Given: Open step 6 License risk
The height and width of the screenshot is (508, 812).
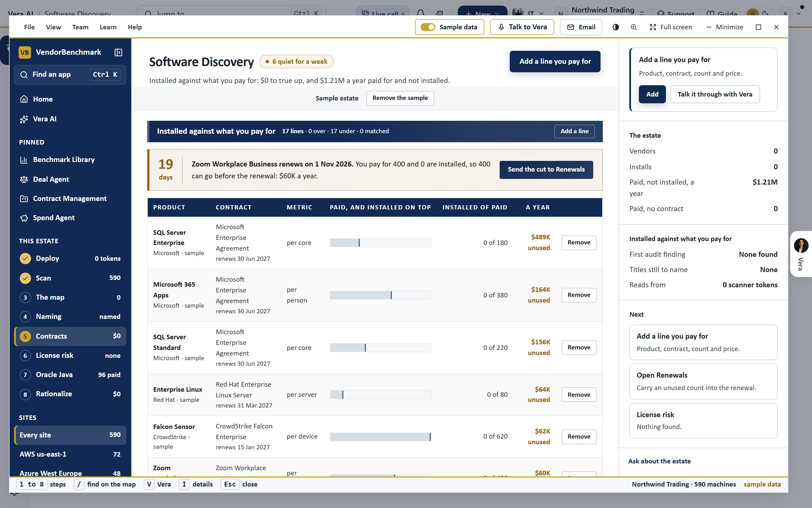Looking at the screenshot, I should [70, 356].
